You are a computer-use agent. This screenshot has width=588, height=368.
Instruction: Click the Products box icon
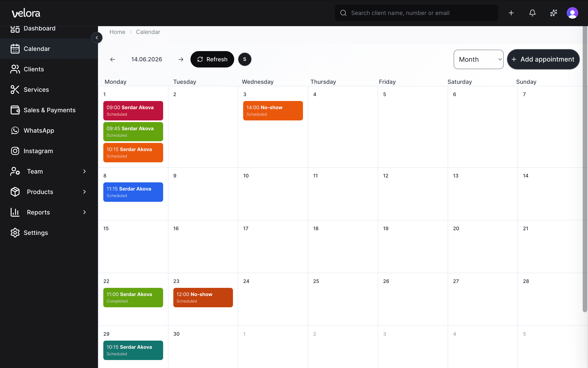point(15,192)
